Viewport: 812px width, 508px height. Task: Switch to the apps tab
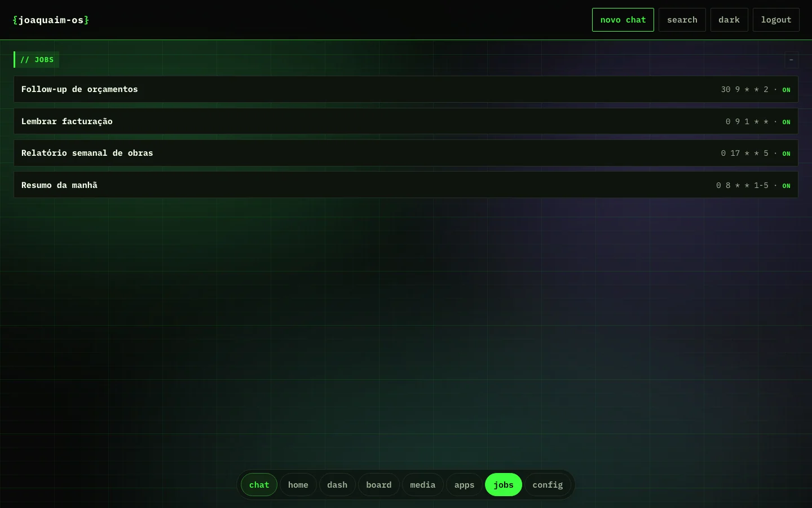pyautogui.click(x=465, y=485)
